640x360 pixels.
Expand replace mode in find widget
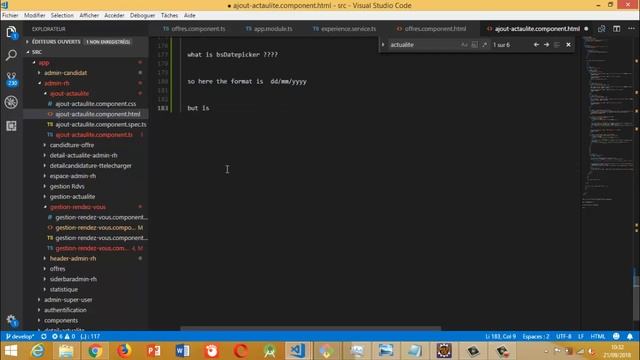point(383,45)
